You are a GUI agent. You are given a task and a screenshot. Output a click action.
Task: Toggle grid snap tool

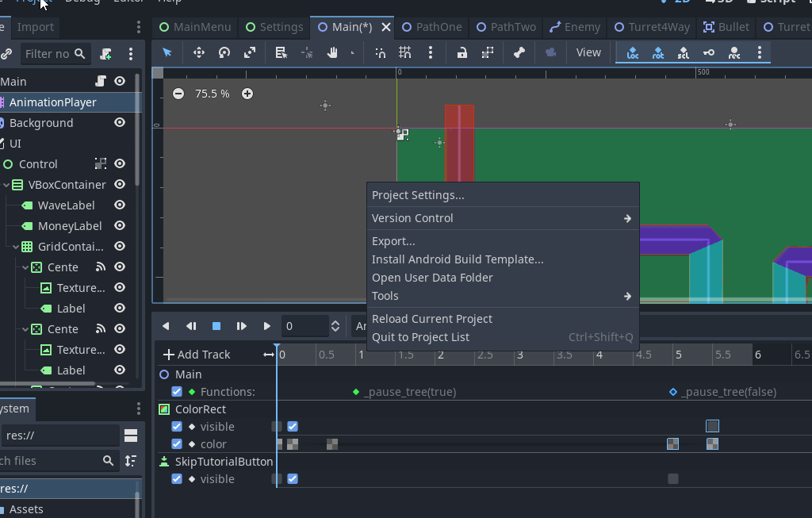[x=405, y=52]
